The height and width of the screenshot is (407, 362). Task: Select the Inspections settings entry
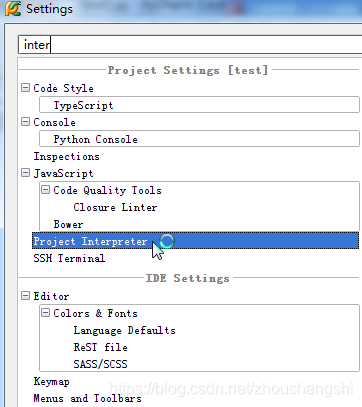(66, 156)
